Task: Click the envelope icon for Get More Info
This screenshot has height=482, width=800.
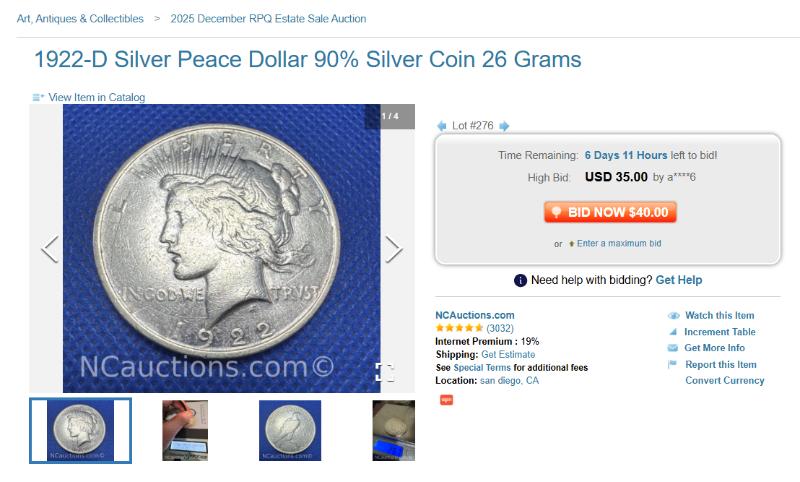Action: pos(673,348)
